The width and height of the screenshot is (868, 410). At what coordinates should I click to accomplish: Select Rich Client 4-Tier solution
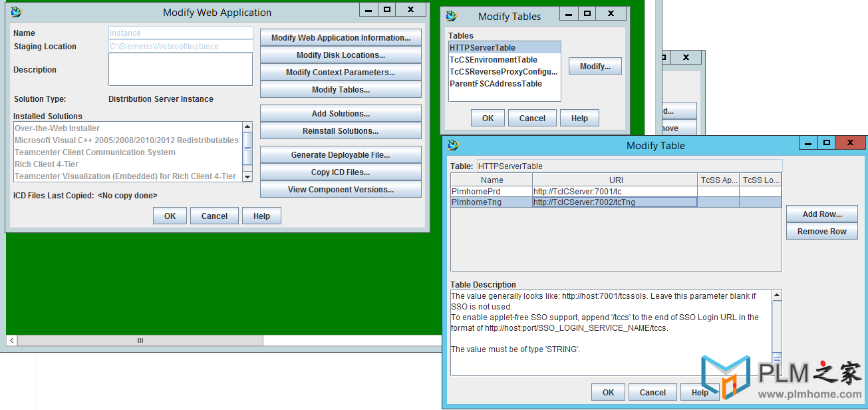pyautogui.click(x=128, y=164)
